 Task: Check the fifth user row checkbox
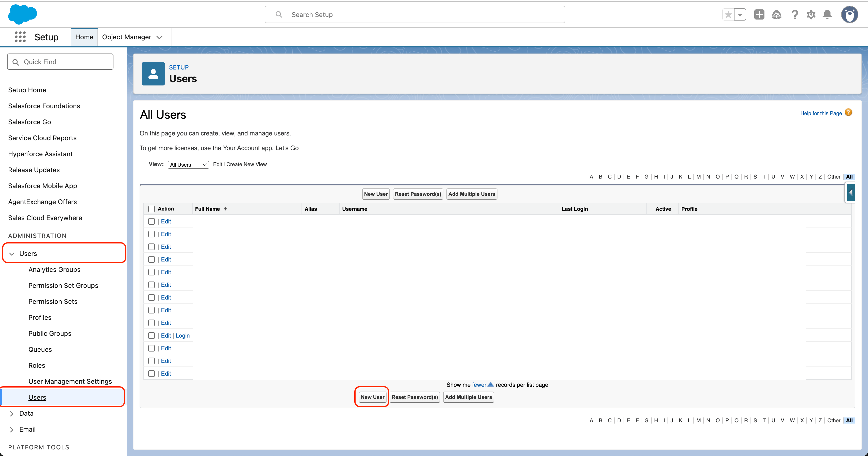point(152,272)
